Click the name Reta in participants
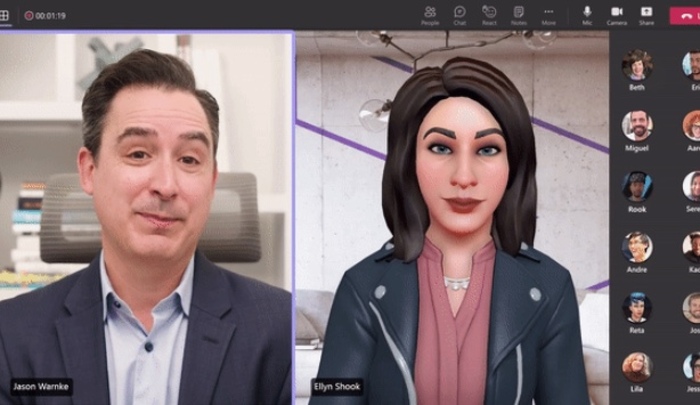The image size is (700, 405). 637,330
